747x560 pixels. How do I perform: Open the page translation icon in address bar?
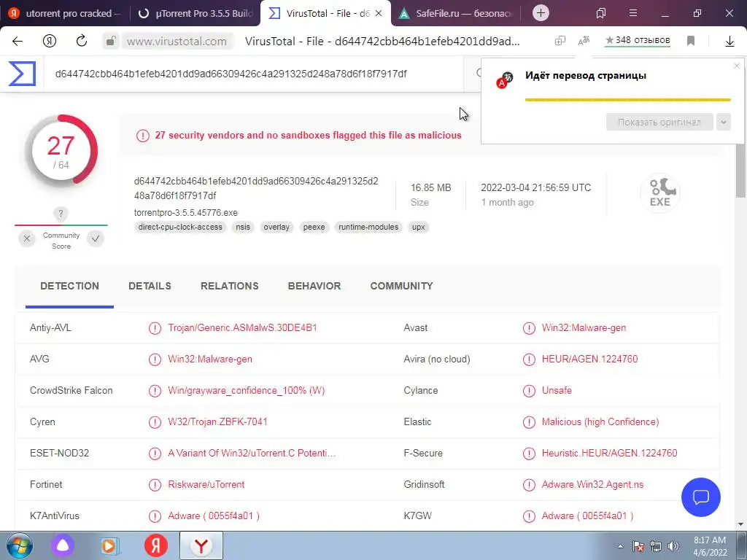coord(584,42)
